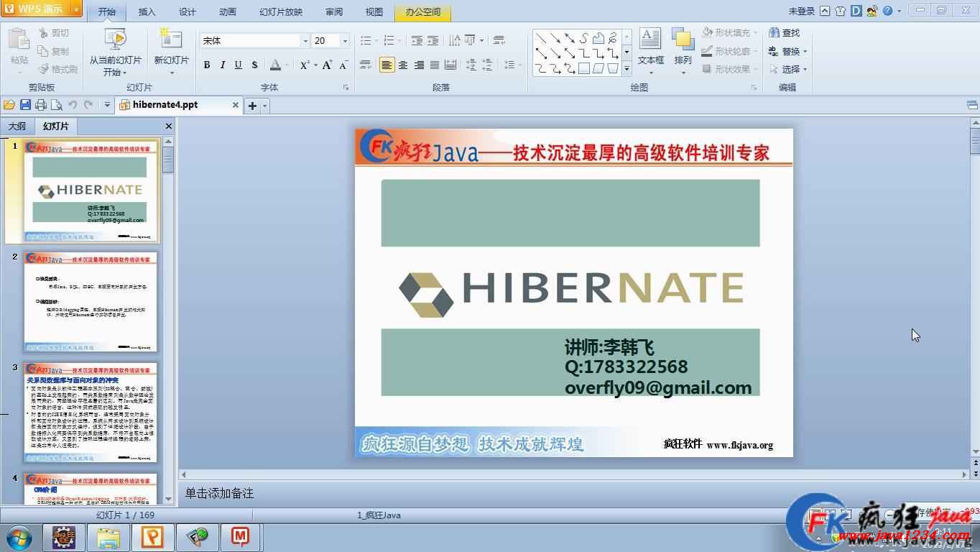Insert a text box via 文本框 icon
This screenshot has height=552, width=980.
point(650,39)
